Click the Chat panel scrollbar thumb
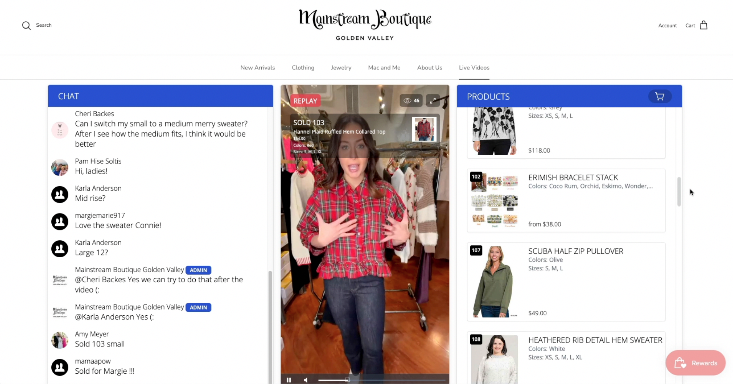 point(269,327)
